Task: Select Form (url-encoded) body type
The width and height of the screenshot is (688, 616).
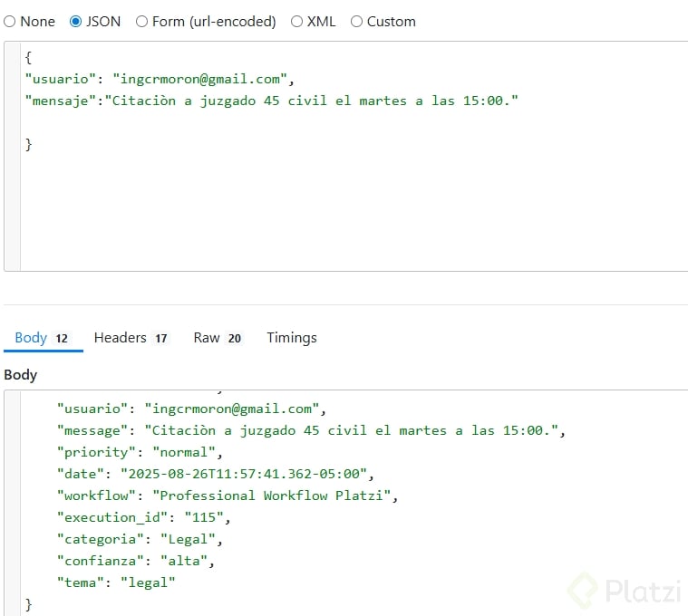Action: click(x=142, y=22)
